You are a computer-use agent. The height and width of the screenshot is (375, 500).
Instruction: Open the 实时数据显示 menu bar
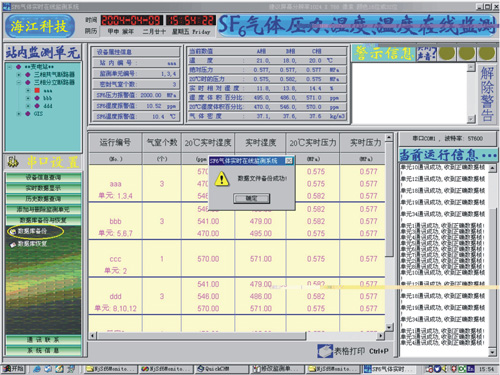pyautogui.click(x=43, y=188)
